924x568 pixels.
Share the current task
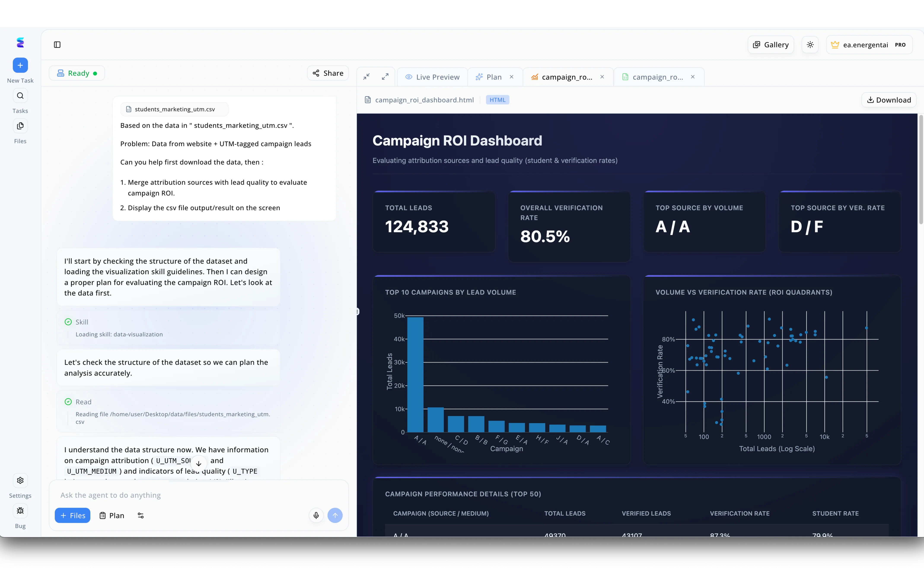[327, 73]
